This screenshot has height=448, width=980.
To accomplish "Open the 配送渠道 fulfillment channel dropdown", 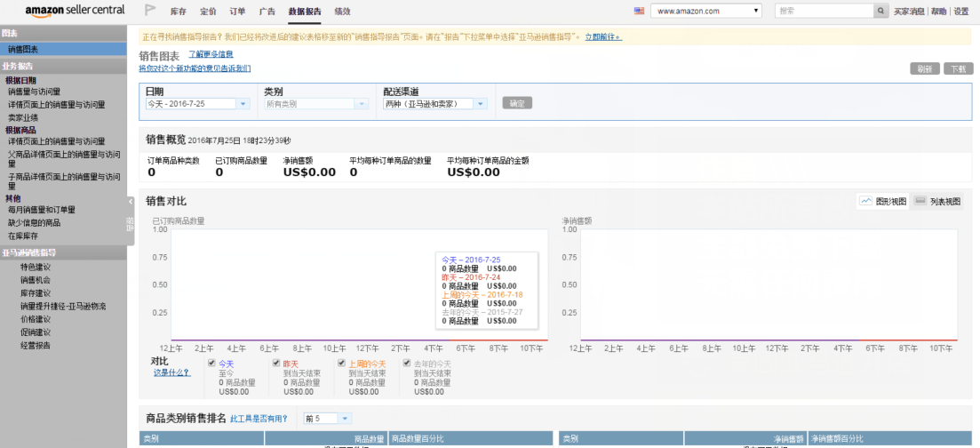I will click(435, 104).
